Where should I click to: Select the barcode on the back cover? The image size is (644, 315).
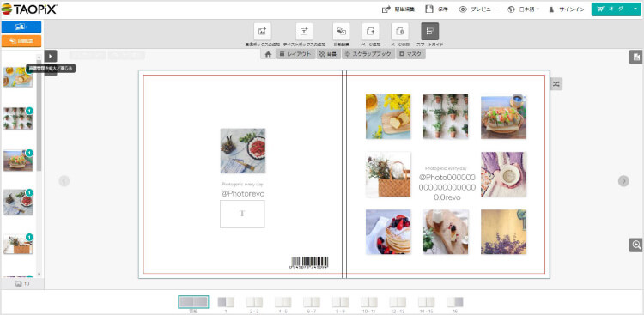[x=310, y=263]
